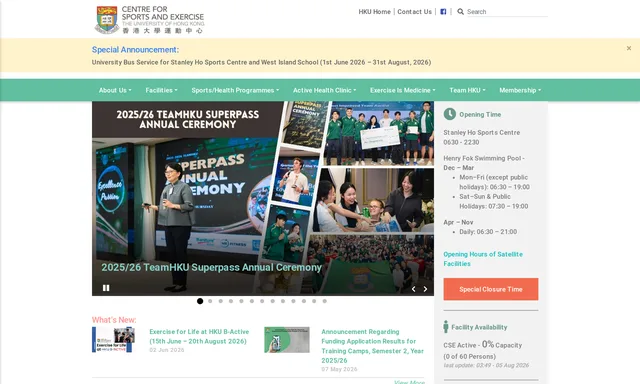Select the last carousel dot
The image size is (640, 384).
[325, 301]
